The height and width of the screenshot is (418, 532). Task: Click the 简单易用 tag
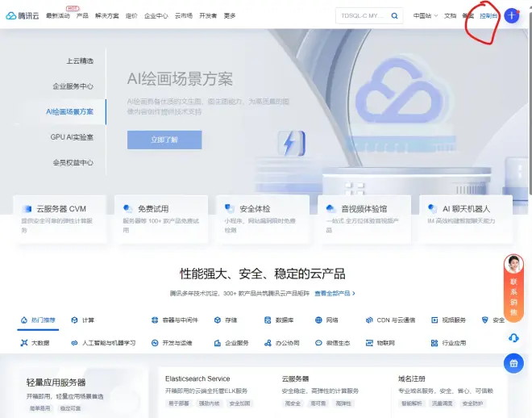(x=39, y=408)
